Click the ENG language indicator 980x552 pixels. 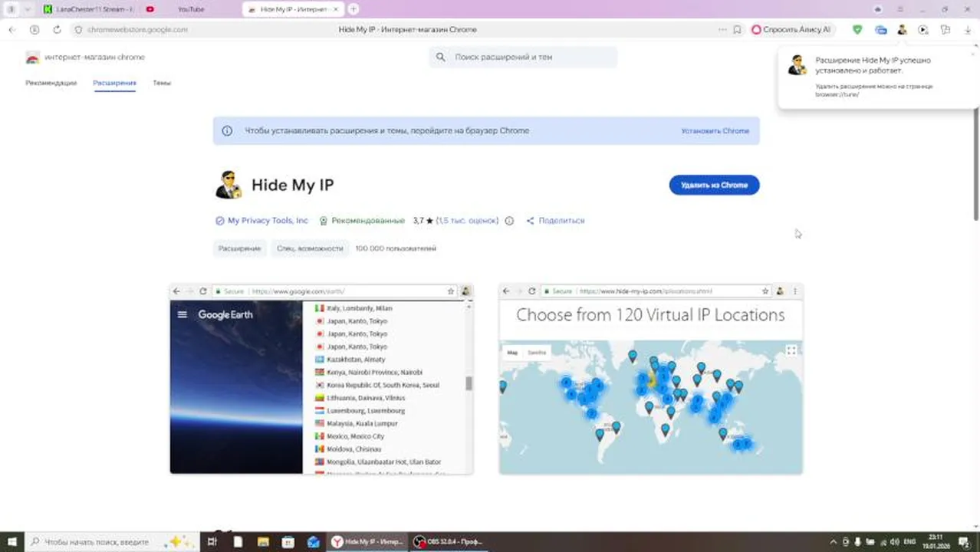[910, 542]
